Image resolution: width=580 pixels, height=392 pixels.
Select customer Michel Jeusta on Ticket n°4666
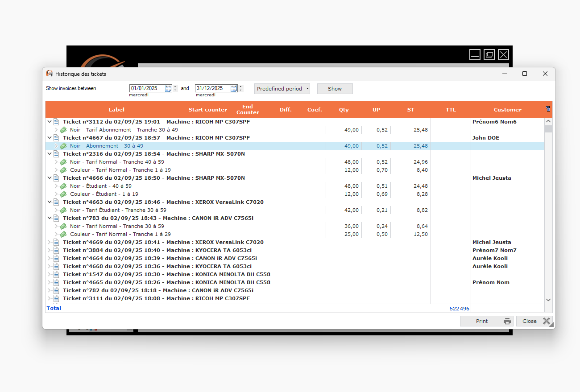pos(492,178)
